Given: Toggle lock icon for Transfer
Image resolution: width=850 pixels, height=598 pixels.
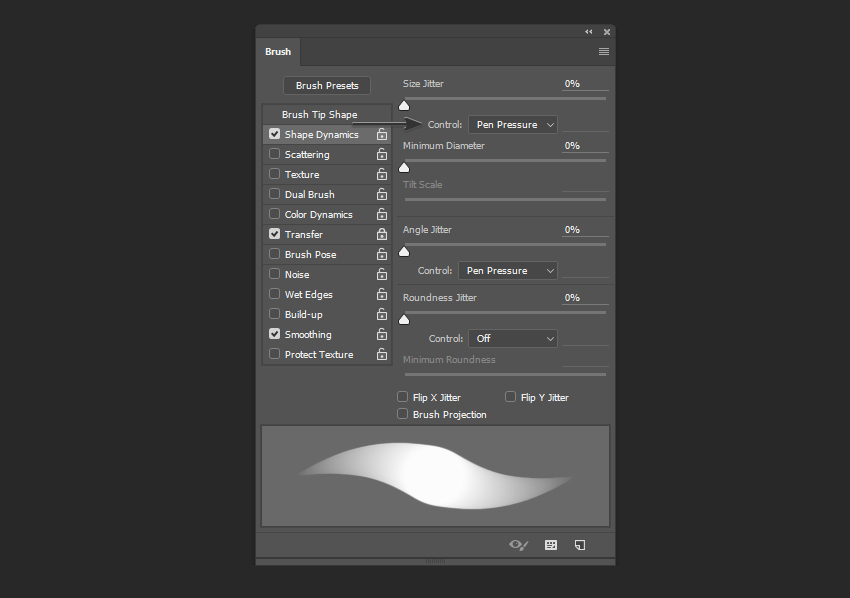Looking at the screenshot, I should click(382, 234).
